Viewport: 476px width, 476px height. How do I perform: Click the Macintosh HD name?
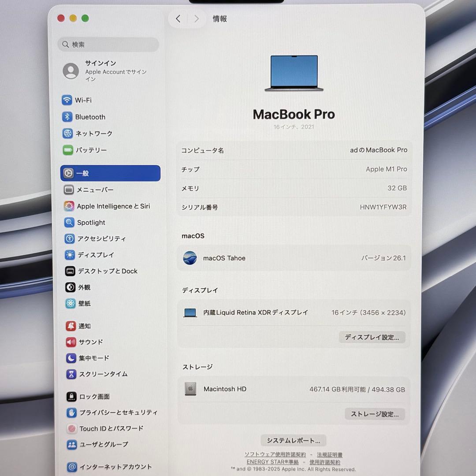(225, 389)
